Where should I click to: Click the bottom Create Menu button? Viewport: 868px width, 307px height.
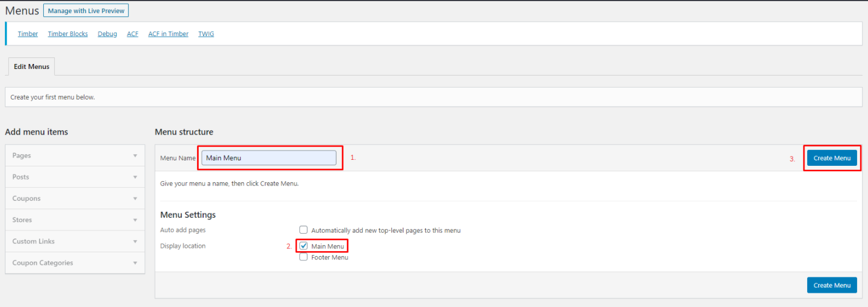(832, 285)
